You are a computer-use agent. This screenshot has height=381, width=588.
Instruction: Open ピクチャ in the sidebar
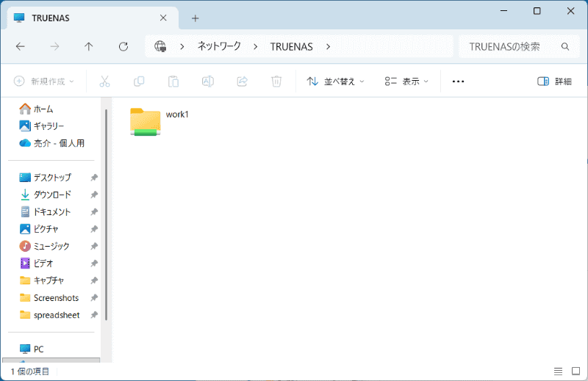click(39, 229)
